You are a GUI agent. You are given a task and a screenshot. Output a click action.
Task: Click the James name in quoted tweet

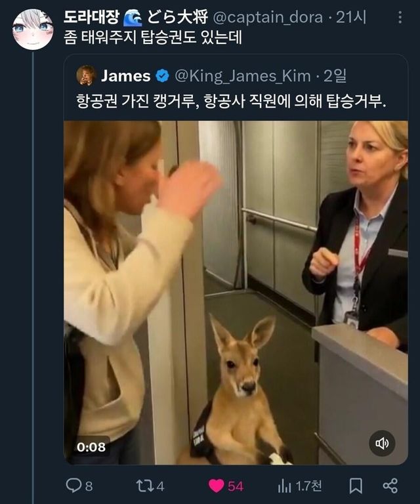(125, 75)
